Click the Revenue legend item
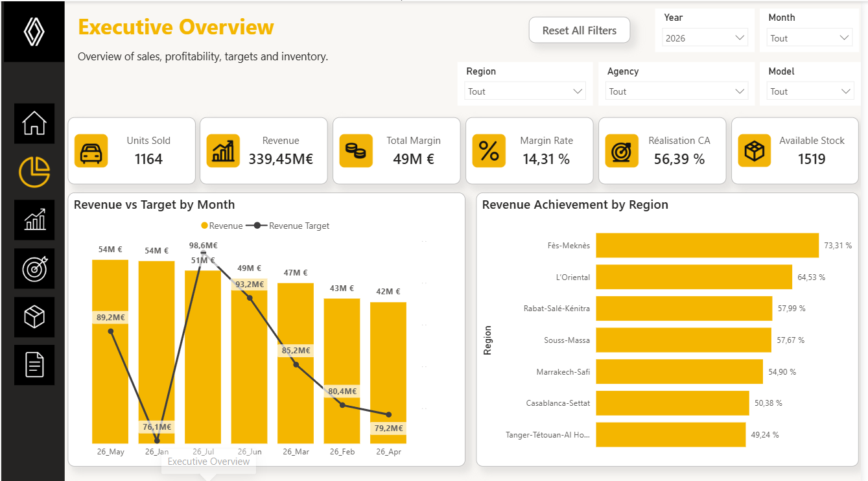Viewport: 868px width, 481px height. pyautogui.click(x=222, y=226)
